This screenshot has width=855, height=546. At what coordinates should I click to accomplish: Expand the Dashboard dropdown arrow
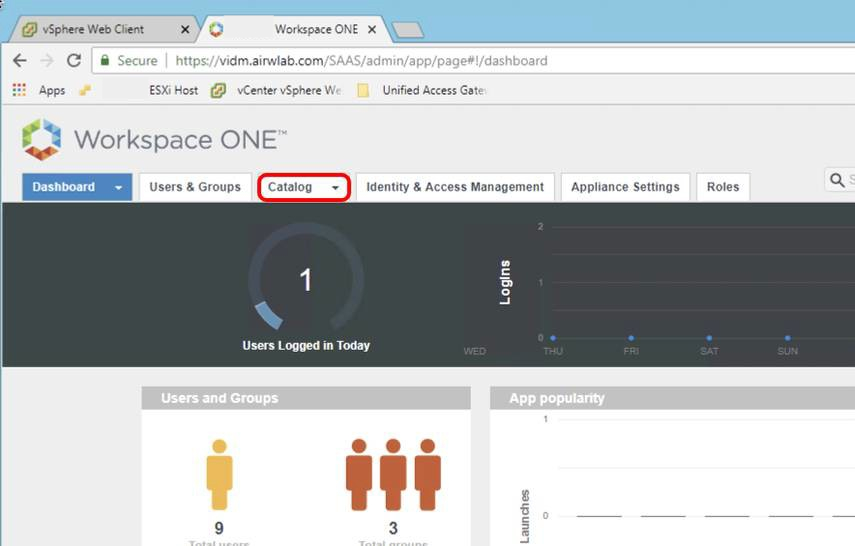[119, 187]
